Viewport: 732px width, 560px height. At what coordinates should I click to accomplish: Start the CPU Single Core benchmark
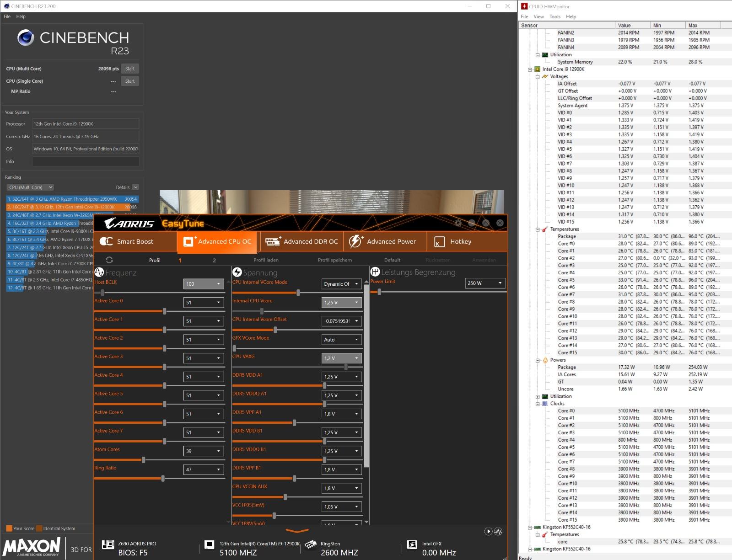(130, 81)
